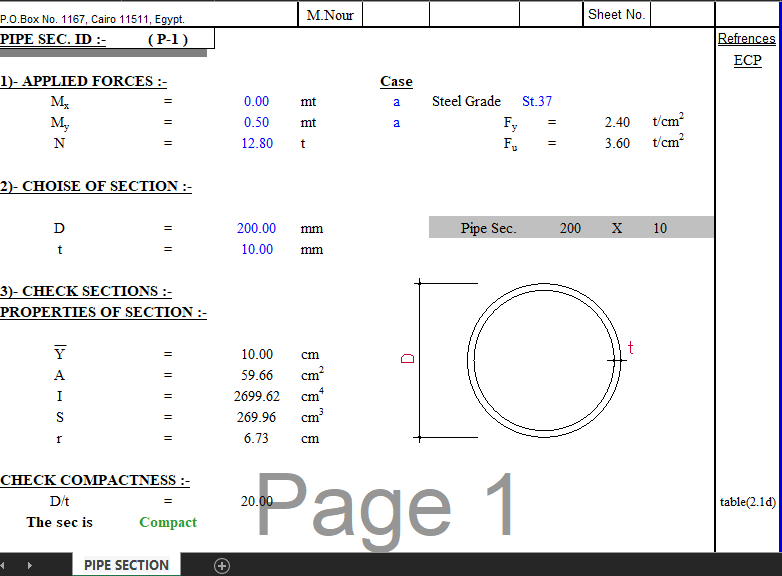Screen dimensions: 782x576
Task: Select the N value cell 12.80
Action: [257, 143]
